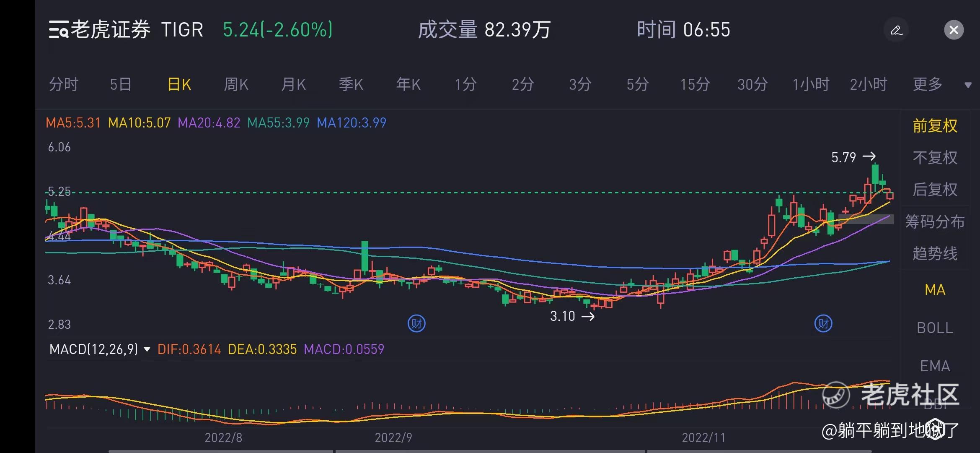Image resolution: width=980 pixels, height=453 pixels.
Task: Switch to the 周K weekly tab
Action: click(x=236, y=85)
